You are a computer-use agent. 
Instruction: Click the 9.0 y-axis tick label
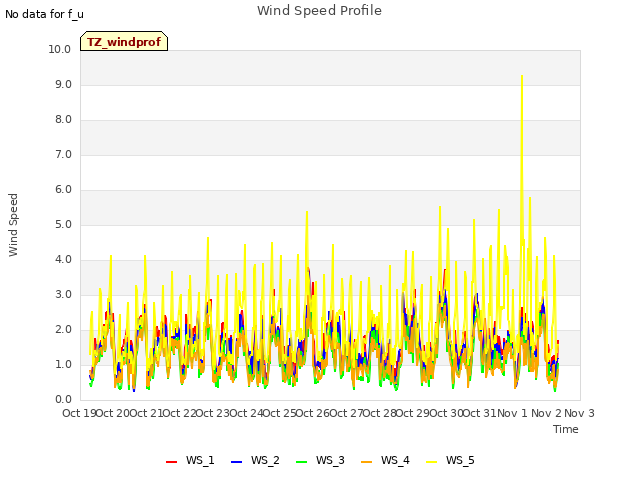point(63,84)
